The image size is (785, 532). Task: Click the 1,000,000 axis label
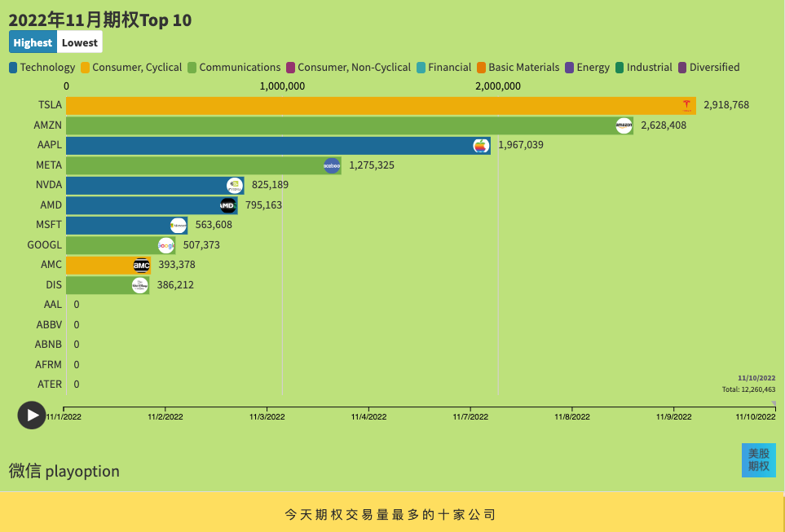point(282,86)
